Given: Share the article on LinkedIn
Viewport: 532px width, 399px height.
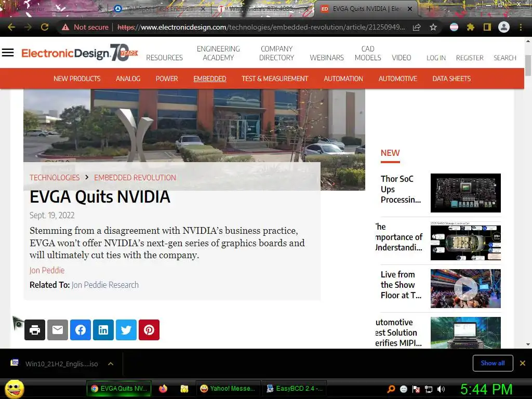Looking at the screenshot, I should pos(103,330).
